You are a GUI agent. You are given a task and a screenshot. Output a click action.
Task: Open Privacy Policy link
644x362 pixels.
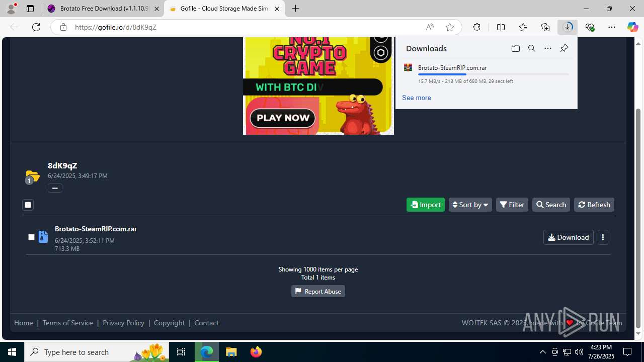123,323
